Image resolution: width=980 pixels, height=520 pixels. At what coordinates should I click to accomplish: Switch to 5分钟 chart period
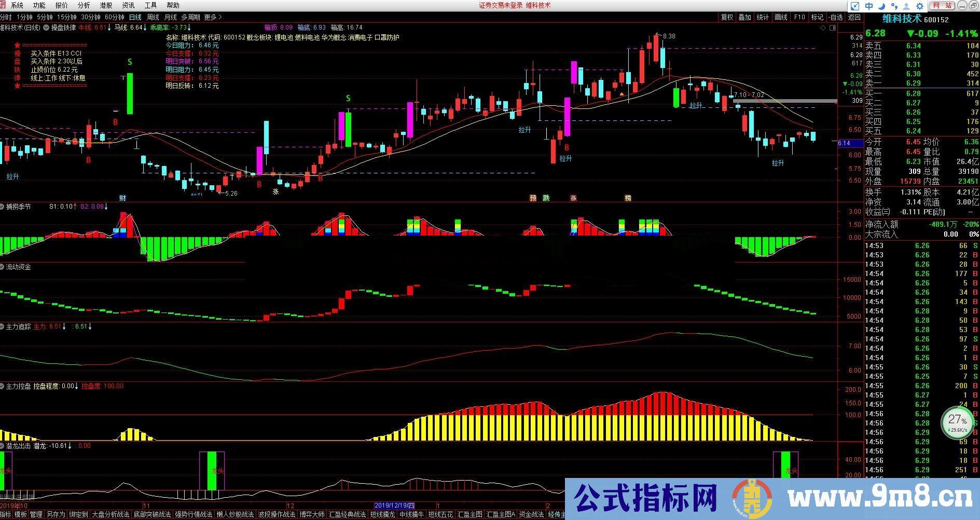tap(45, 17)
